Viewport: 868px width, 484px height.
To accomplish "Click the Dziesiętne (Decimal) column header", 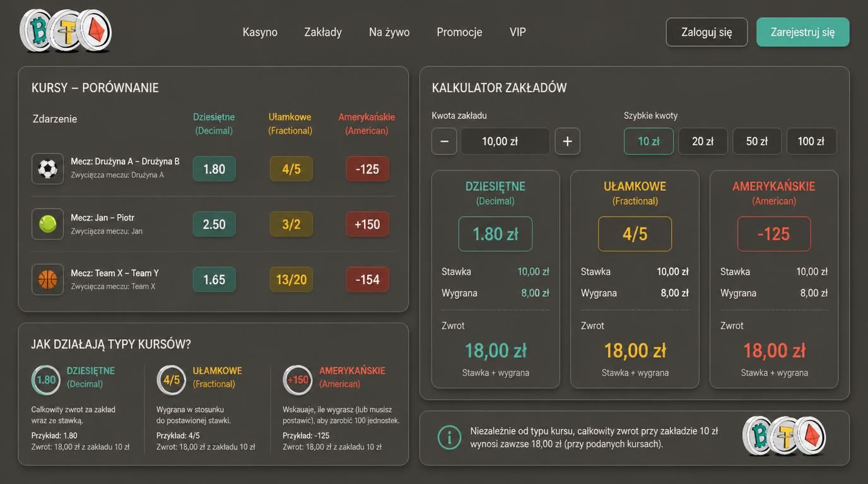I will pos(214,124).
